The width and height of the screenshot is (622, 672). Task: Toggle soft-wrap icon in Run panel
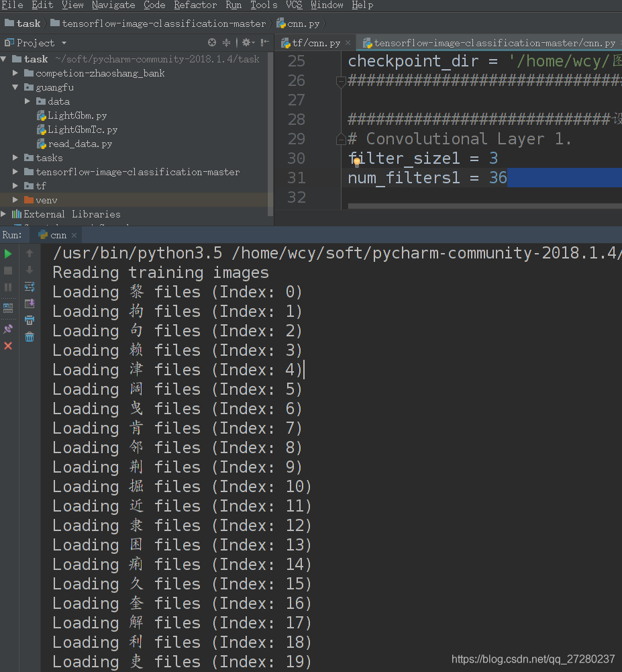(x=30, y=286)
